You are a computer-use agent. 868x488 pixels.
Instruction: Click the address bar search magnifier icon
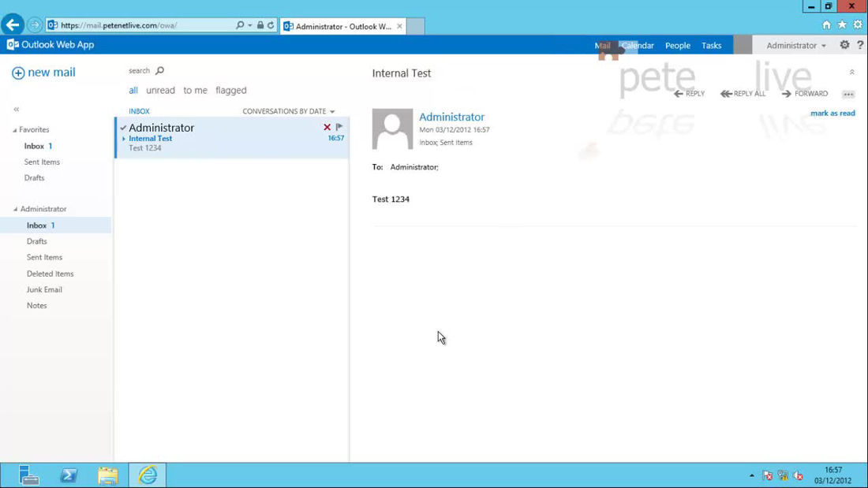click(240, 25)
